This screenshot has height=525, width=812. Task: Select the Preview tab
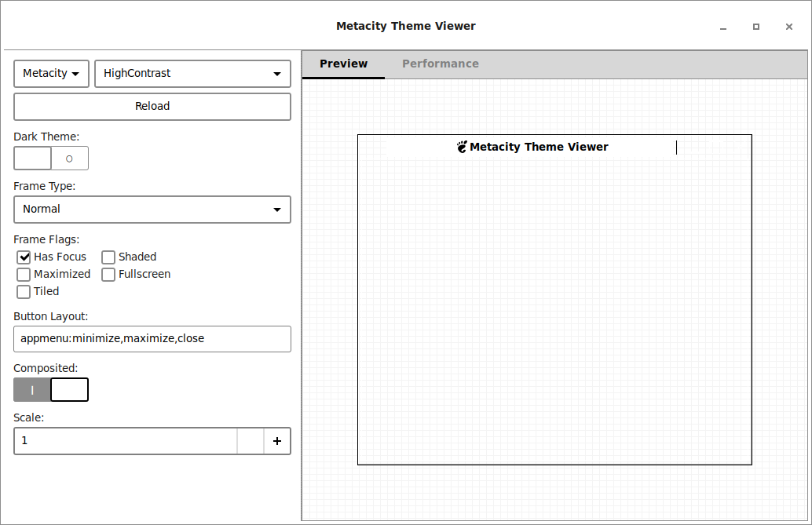click(343, 64)
